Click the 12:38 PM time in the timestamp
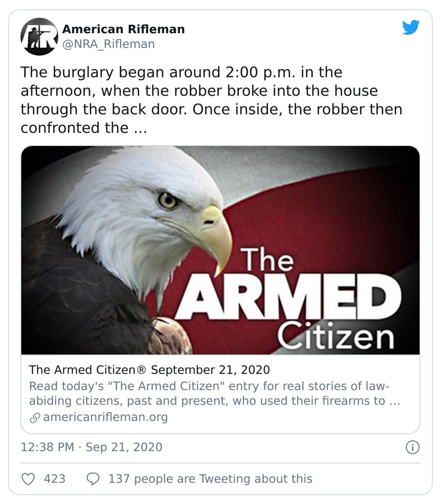The image size is (442, 504). (x=47, y=447)
